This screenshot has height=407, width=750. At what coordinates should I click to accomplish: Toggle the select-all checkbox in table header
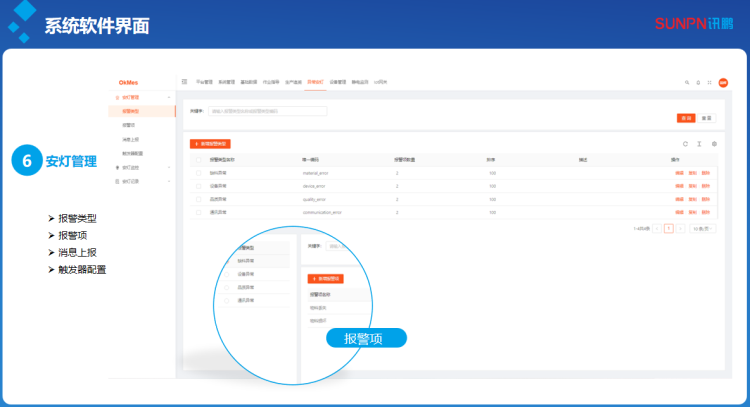[199, 160]
